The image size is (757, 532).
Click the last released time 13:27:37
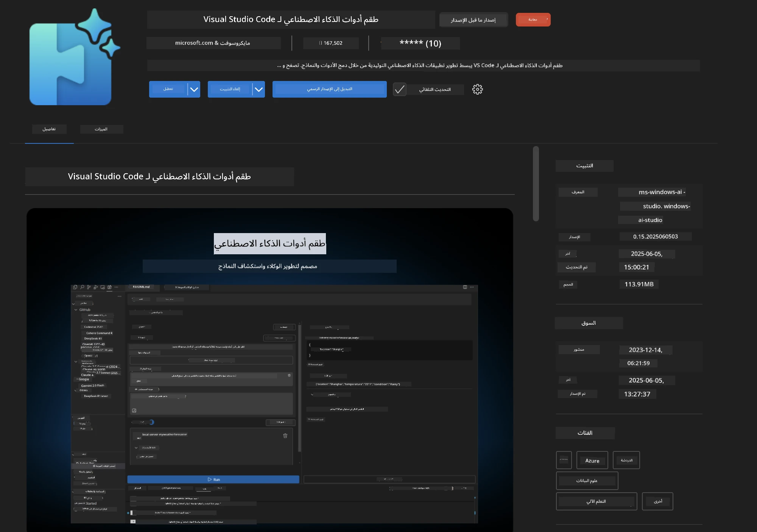click(637, 394)
